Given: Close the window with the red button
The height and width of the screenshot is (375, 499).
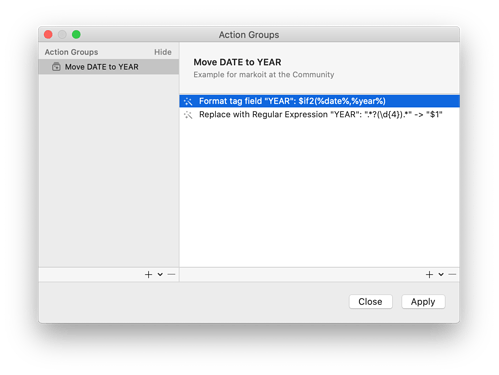Looking at the screenshot, I should point(48,34).
